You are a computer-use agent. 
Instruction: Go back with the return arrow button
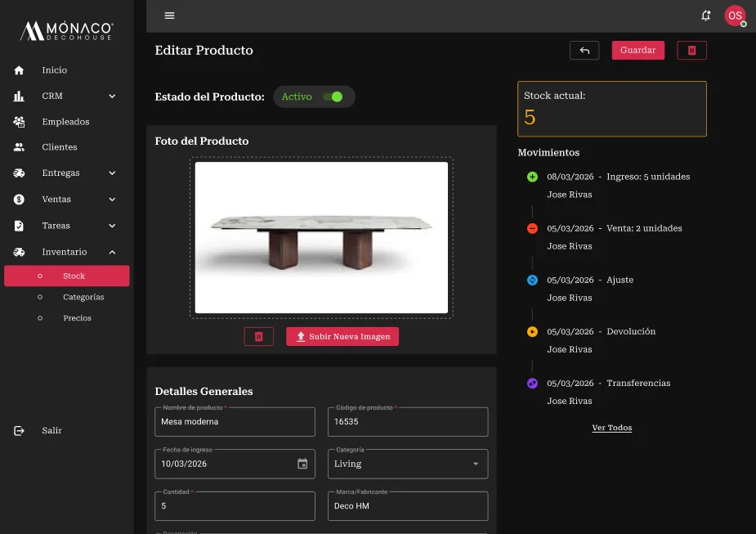tap(584, 50)
